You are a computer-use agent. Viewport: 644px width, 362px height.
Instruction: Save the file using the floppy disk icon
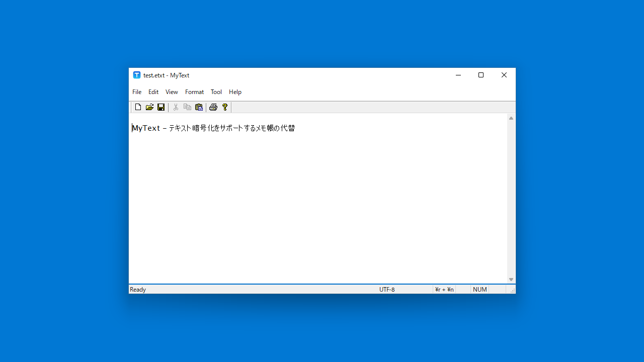161,107
